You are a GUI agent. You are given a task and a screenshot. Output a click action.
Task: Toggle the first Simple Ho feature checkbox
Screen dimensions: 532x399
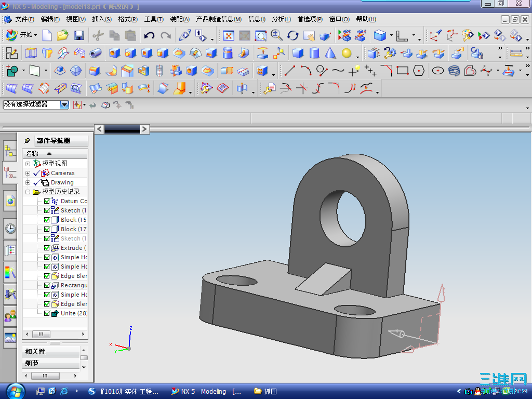click(47, 257)
